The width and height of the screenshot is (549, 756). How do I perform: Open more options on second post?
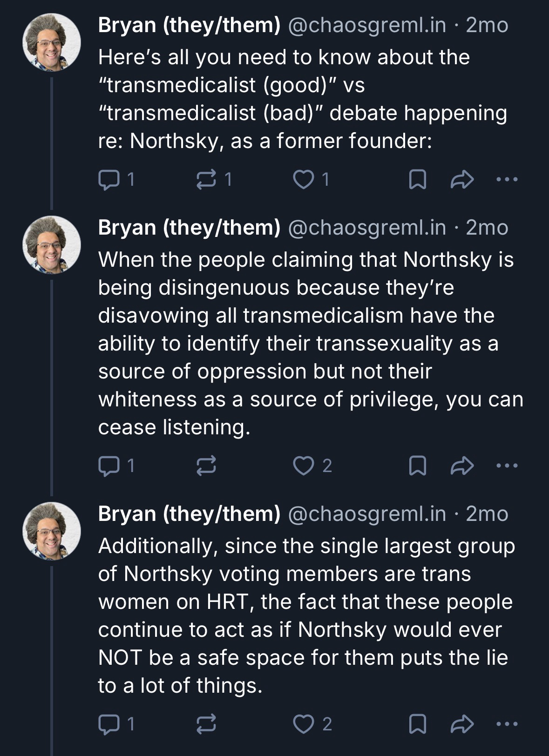tap(507, 466)
